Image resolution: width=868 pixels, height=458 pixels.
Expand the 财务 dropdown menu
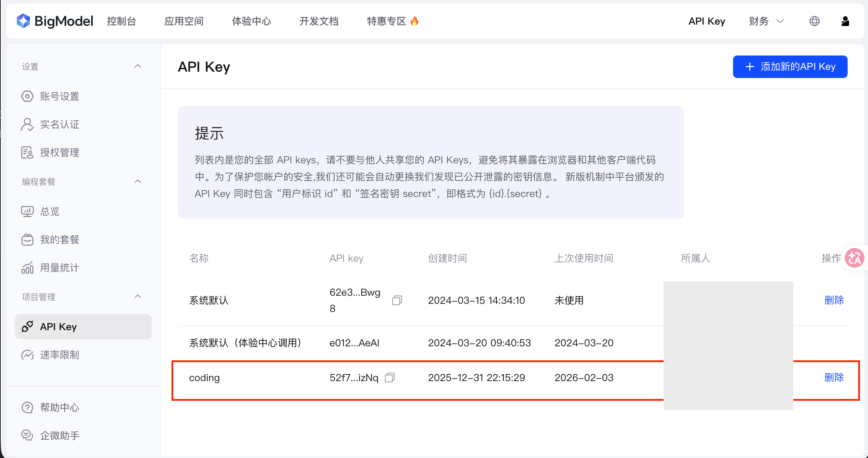tap(766, 21)
